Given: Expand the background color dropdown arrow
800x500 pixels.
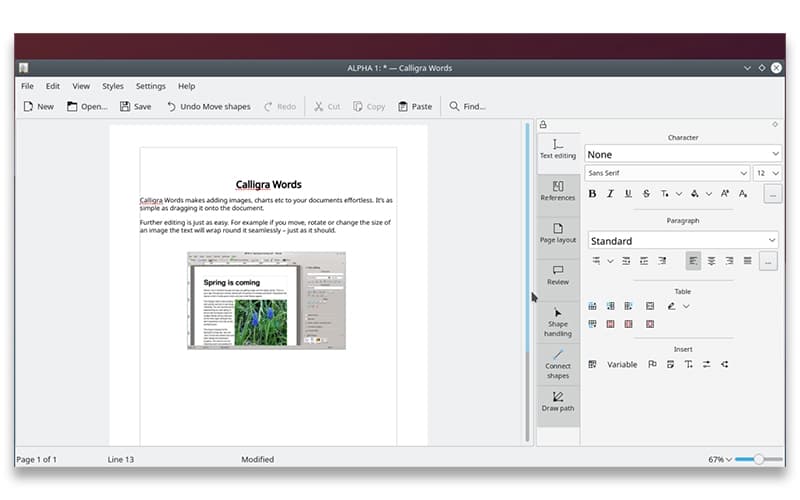Looking at the screenshot, I should pos(709,194).
